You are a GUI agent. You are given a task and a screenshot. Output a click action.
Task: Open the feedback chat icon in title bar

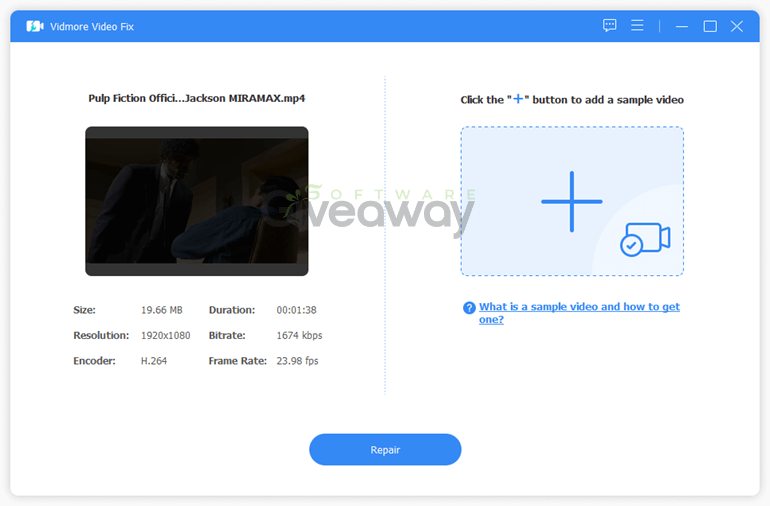tap(609, 26)
